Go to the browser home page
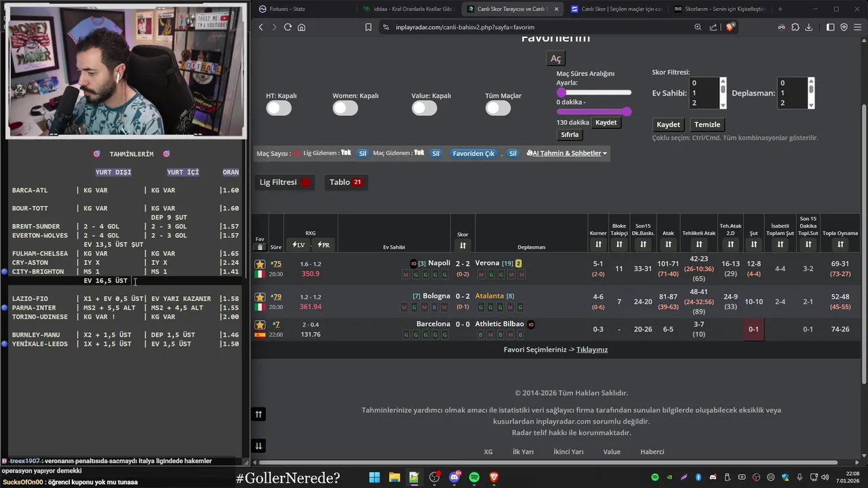This screenshot has width=868, height=488. (x=301, y=27)
